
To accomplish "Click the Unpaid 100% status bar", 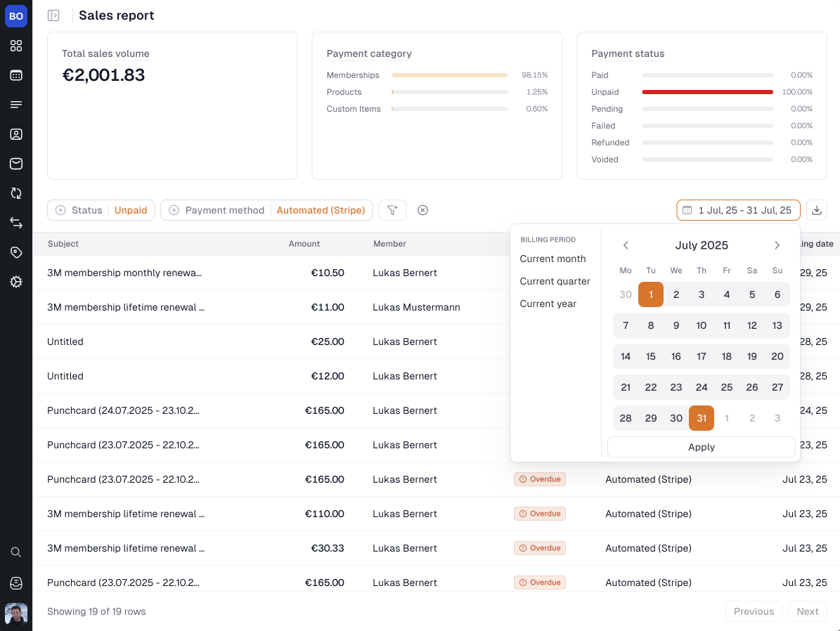I will (x=707, y=91).
